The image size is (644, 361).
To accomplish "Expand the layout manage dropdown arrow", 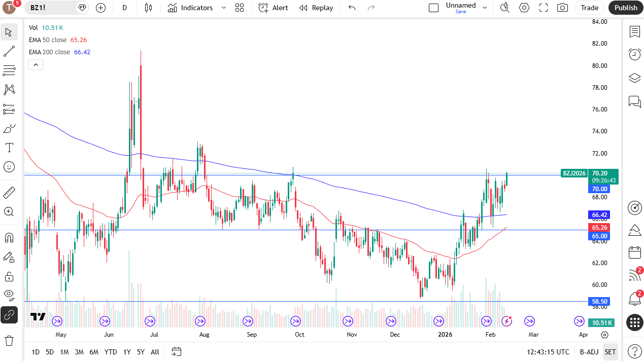I will (x=485, y=8).
